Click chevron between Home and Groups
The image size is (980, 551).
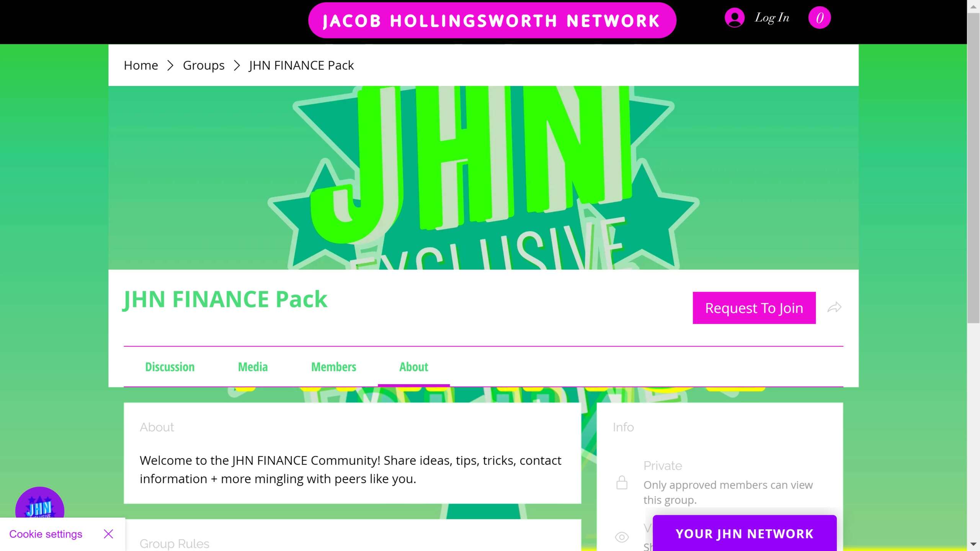coord(170,65)
